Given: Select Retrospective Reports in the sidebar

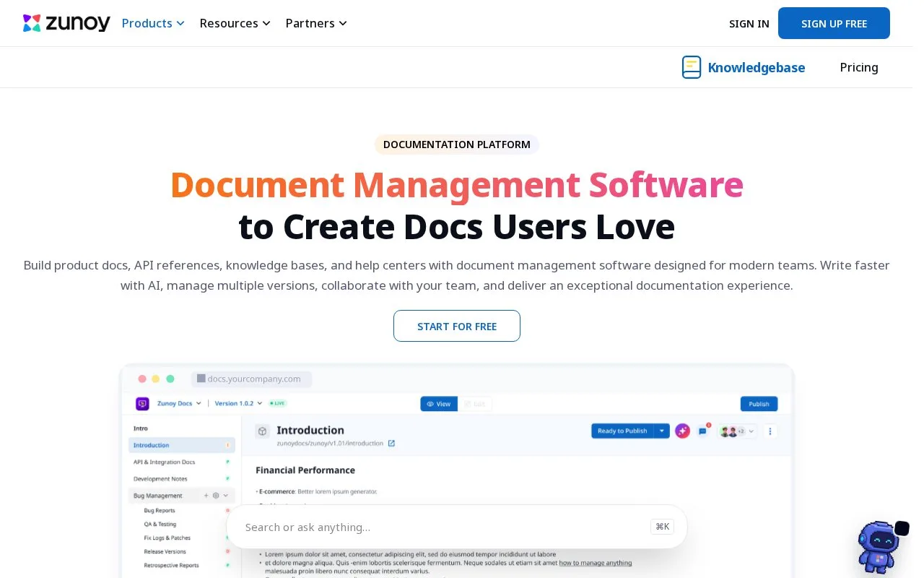Looking at the screenshot, I should [172, 566].
